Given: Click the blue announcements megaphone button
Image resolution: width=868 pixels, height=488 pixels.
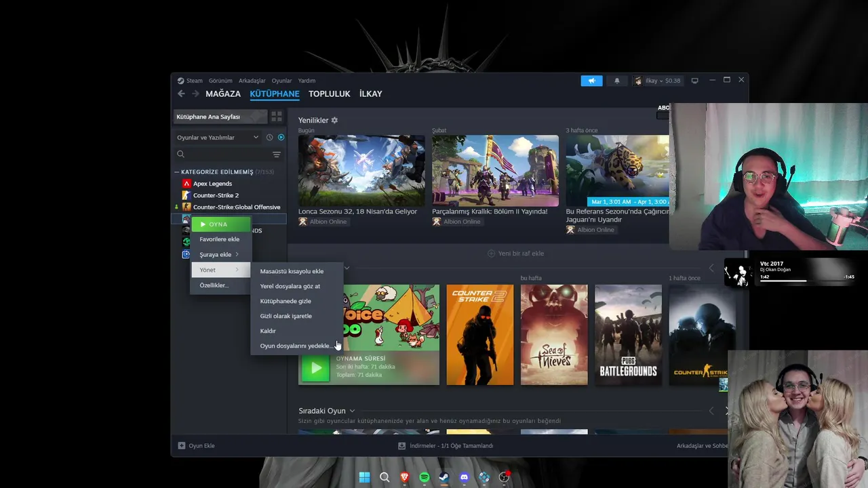Looking at the screenshot, I should coord(591,81).
